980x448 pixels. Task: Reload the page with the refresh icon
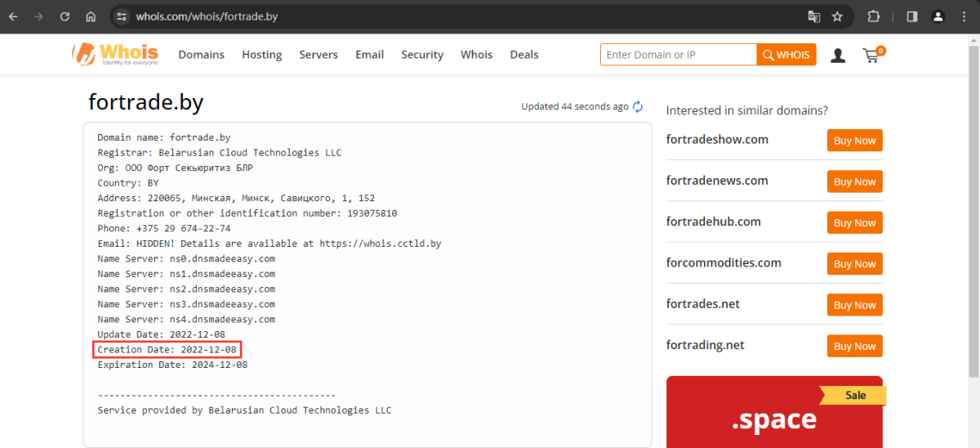click(x=65, y=16)
